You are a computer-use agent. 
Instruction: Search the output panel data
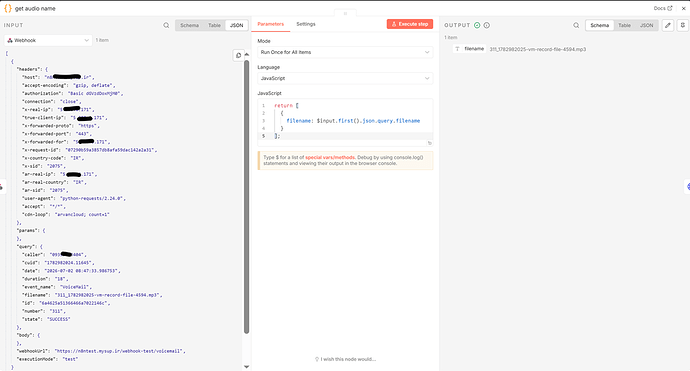coord(576,26)
